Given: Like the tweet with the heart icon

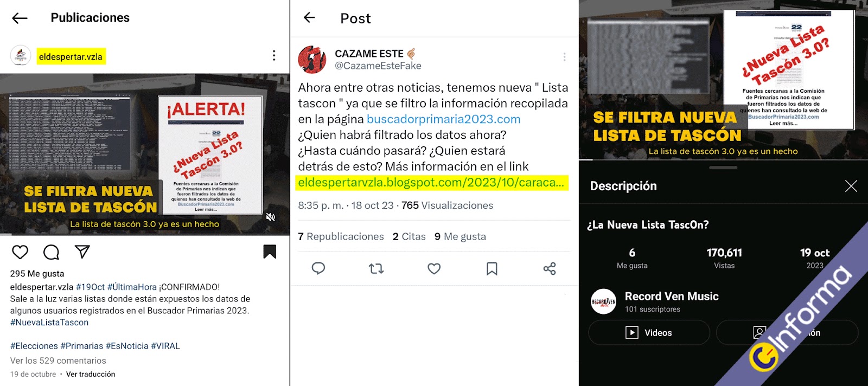Looking at the screenshot, I should point(434,268).
